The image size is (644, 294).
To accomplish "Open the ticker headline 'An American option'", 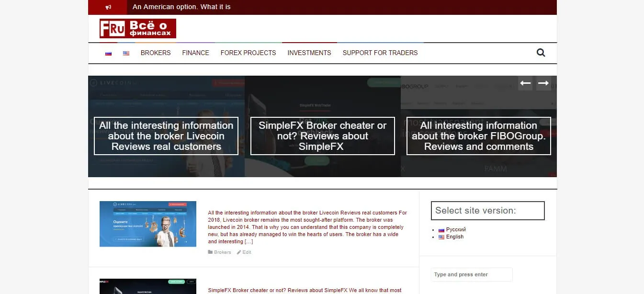I will coord(181,7).
